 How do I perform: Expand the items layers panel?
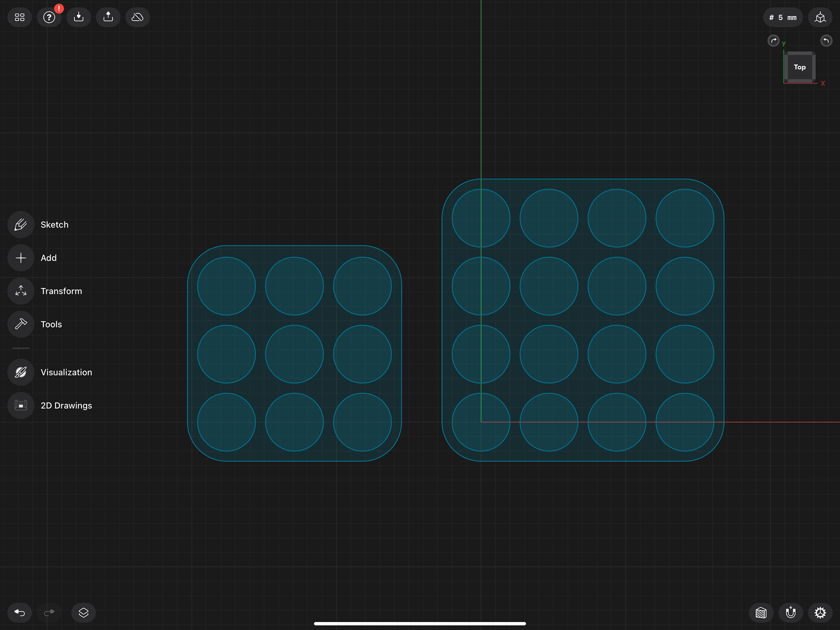(84, 612)
